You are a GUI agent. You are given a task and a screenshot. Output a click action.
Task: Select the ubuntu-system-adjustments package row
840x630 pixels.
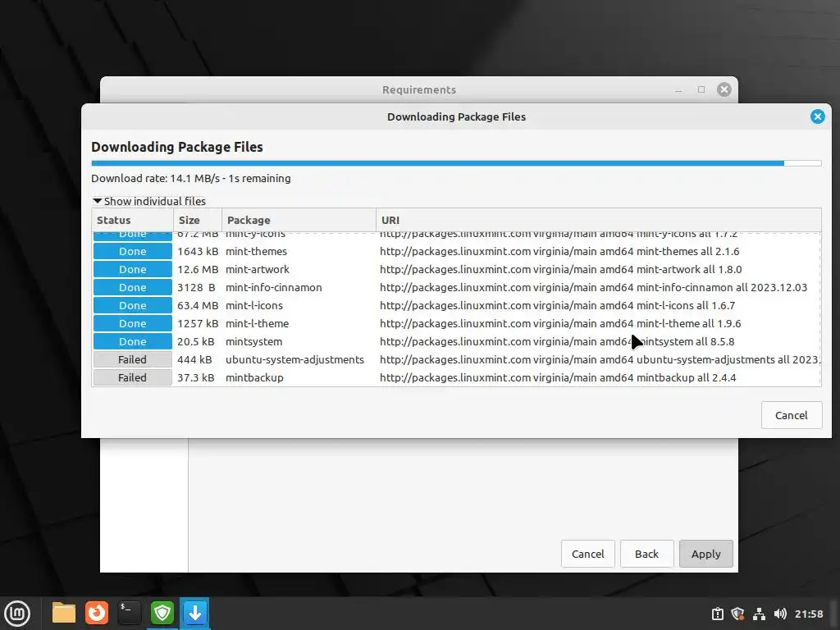tap(456, 359)
